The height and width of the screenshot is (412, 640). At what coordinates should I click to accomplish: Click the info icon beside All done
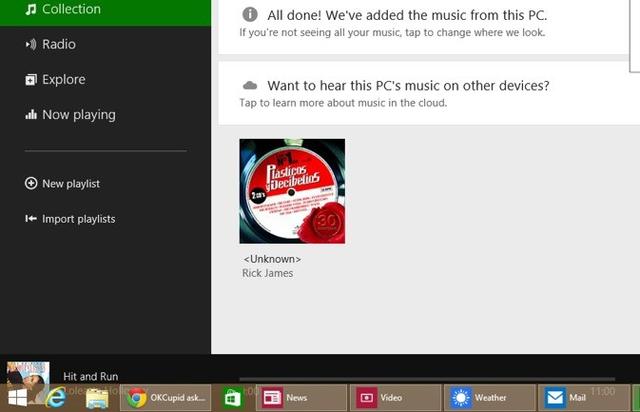click(250, 15)
